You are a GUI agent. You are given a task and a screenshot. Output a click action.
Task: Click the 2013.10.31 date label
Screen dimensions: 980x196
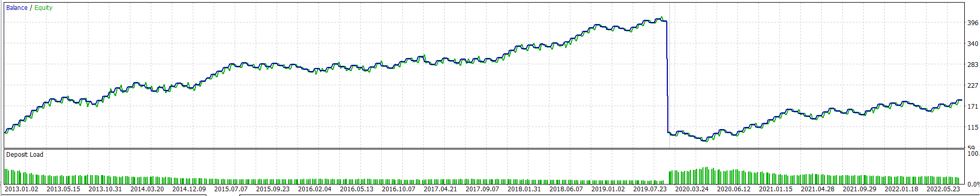(x=105, y=189)
